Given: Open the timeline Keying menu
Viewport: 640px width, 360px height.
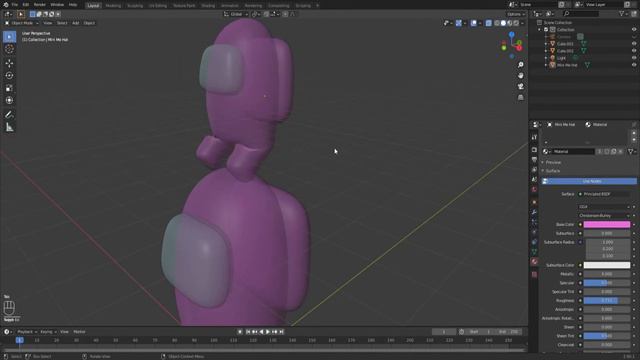Looking at the screenshot, I should pyautogui.click(x=48, y=332).
